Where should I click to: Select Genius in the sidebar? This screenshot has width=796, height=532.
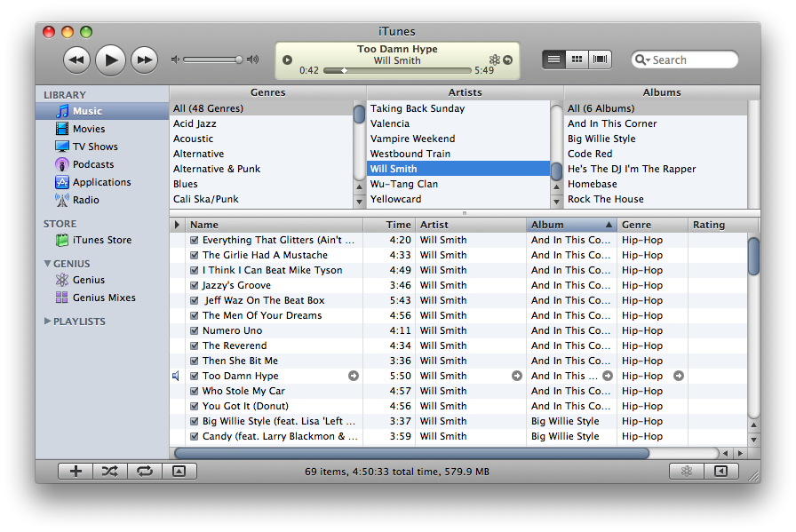pyautogui.click(x=102, y=280)
